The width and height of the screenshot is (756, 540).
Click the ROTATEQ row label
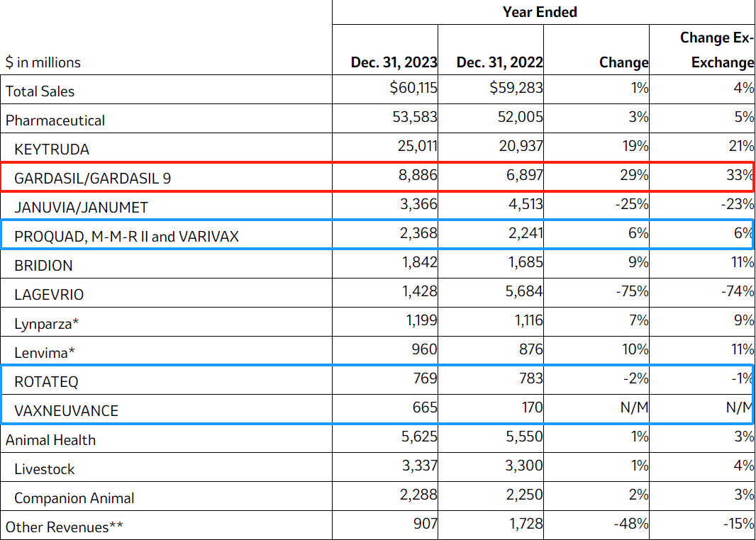[x=46, y=382]
